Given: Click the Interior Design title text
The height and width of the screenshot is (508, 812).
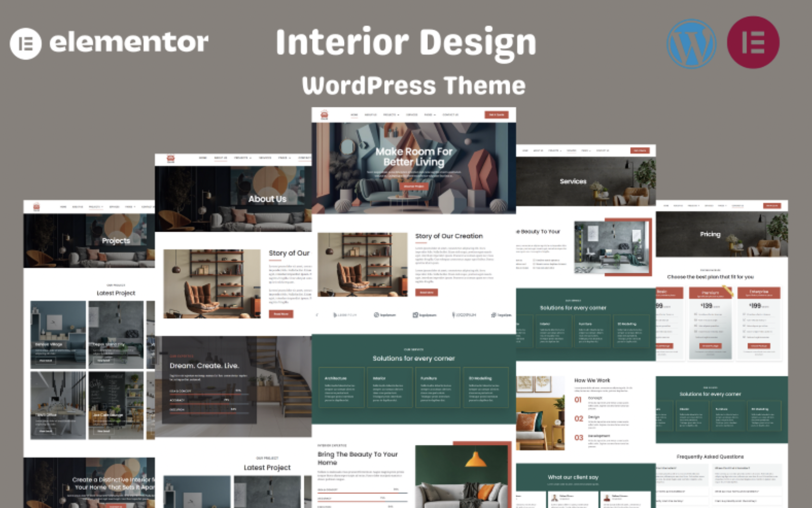Looking at the screenshot, I should (406, 44).
